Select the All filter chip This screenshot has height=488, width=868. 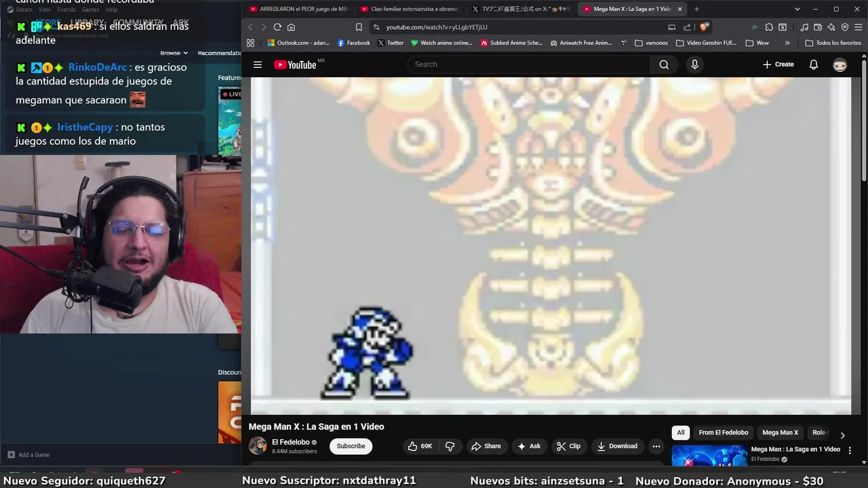tap(681, 432)
